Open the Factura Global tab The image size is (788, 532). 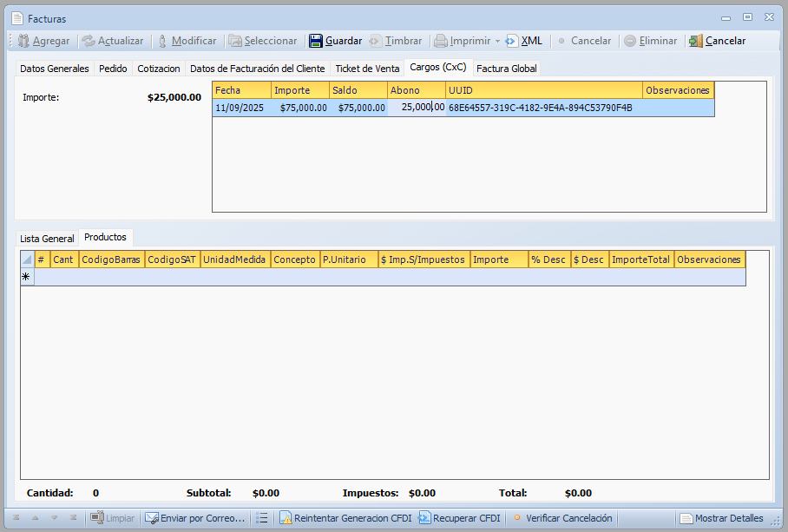(x=506, y=69)
